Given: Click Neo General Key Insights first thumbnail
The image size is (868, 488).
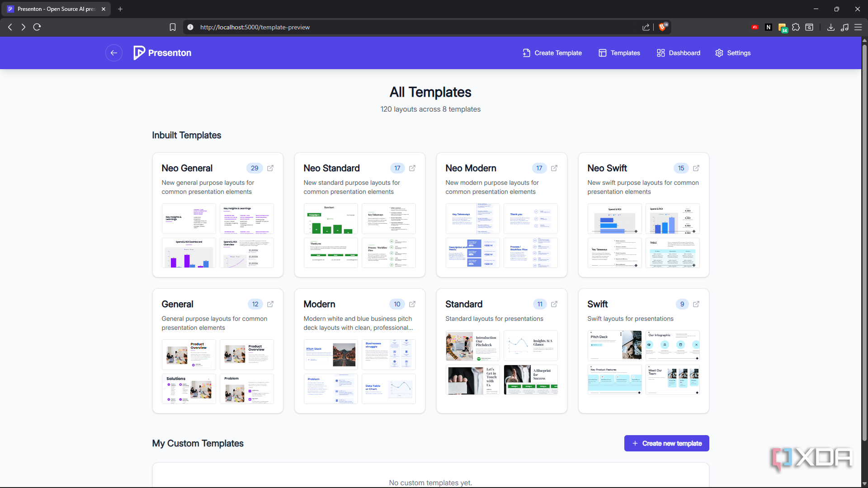Looking at the screenshot, I should (189, 219).
